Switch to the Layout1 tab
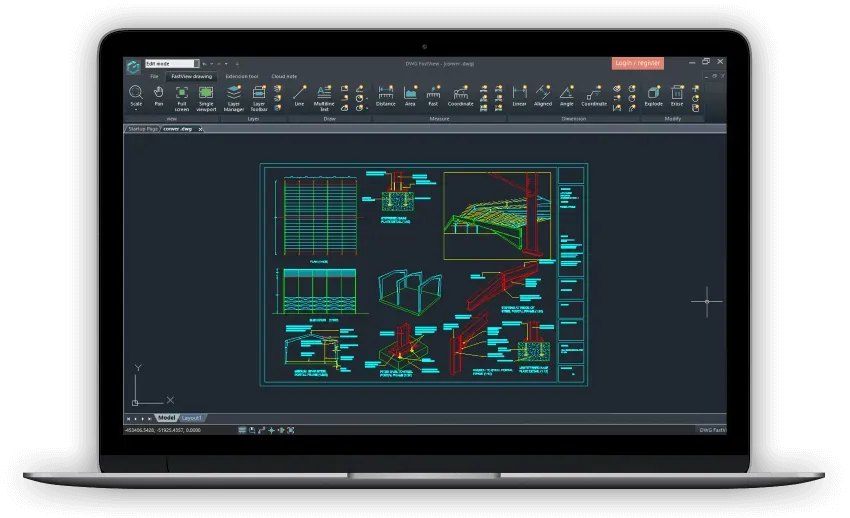The height and width of the screenshot is (518, 850). (191, 418)
